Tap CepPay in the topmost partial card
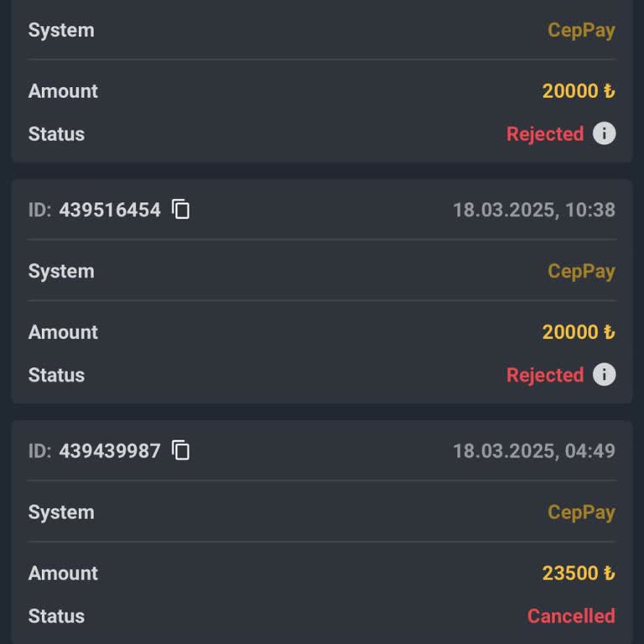 [581, 30]
